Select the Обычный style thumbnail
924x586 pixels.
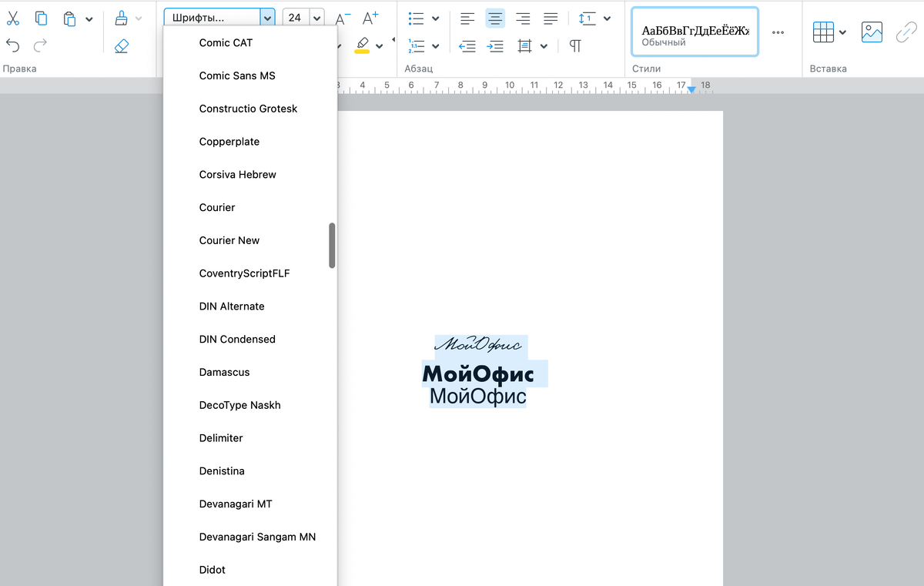pos(695,32)
